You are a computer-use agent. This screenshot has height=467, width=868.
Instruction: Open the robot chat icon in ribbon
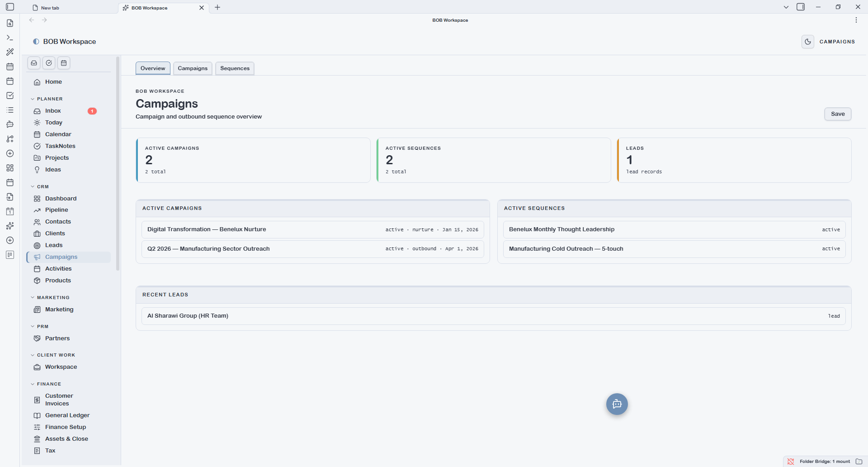click(10, 124)
